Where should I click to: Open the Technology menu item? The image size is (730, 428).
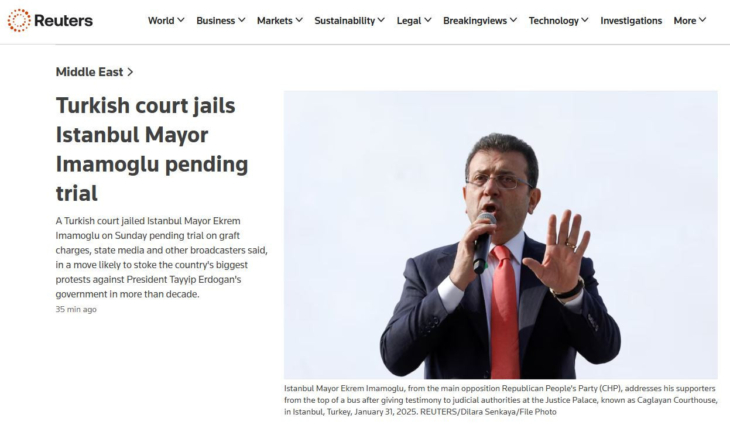(554, 20)
